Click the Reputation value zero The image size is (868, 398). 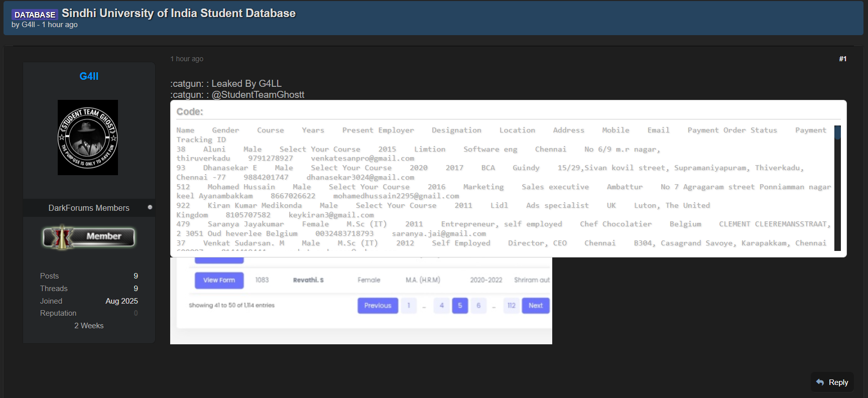coord(136,313)
